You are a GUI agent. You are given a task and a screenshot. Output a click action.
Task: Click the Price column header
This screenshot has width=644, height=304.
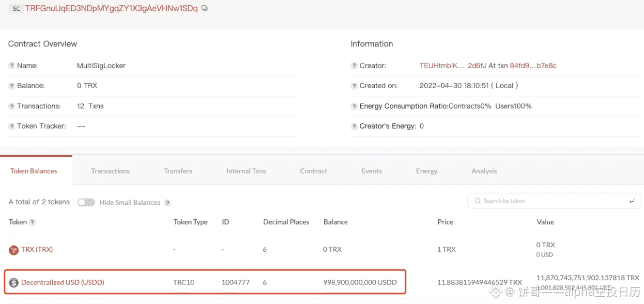pos(445,222)
